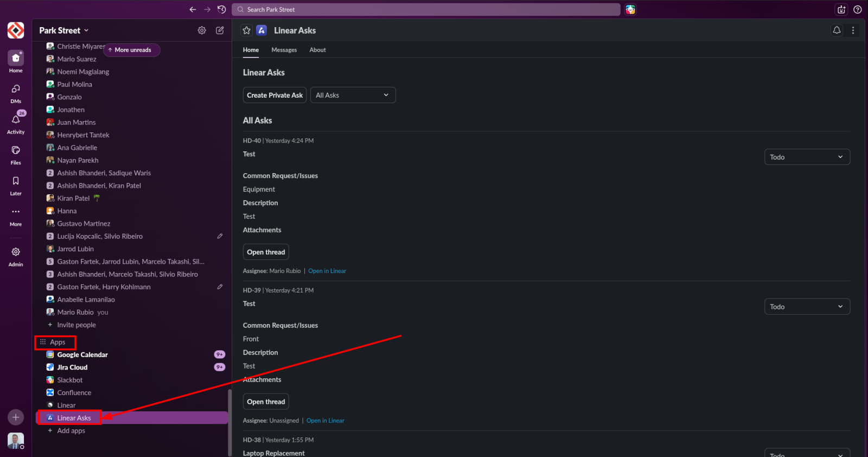The width and height of the screenshot is (868, 457).
Task: Open Slackbot in the sidebar
Action: (131, 380)
